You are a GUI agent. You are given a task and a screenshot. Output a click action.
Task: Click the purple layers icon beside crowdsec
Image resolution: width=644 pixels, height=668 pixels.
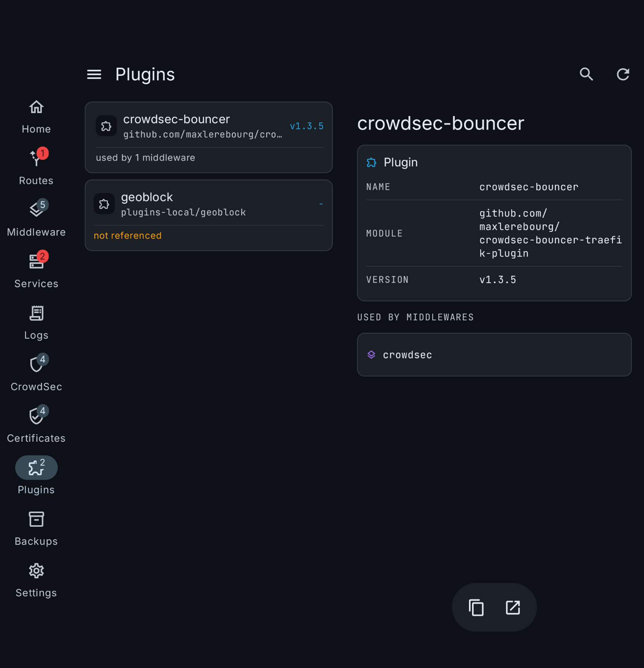[x=371, y=355]
